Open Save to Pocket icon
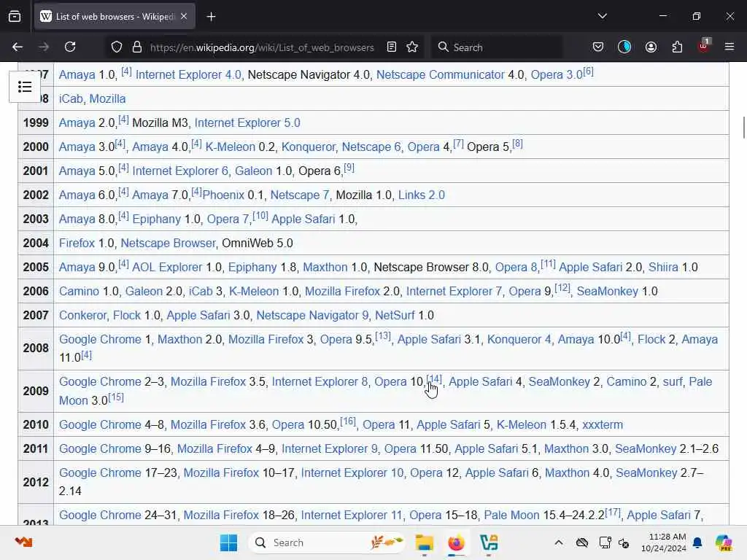The height and width of the screenshot is (560, 747). pyautogui.click(x=598, y=47)
